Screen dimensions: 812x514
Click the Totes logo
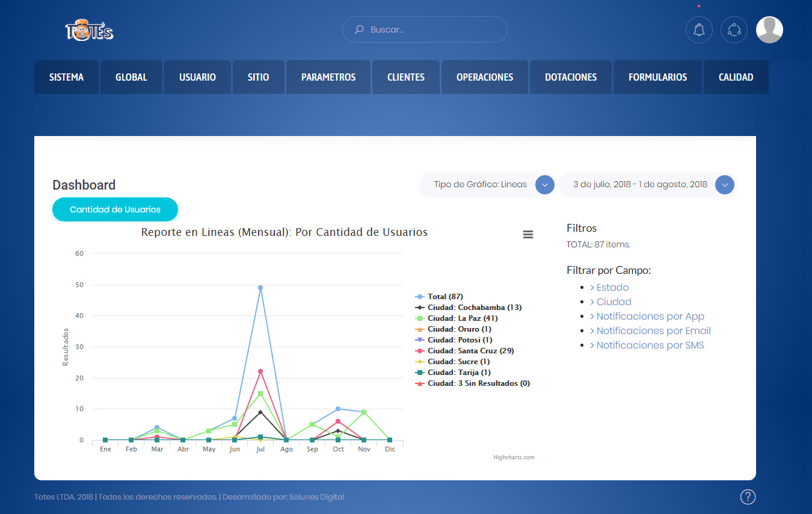click(89, 31)
